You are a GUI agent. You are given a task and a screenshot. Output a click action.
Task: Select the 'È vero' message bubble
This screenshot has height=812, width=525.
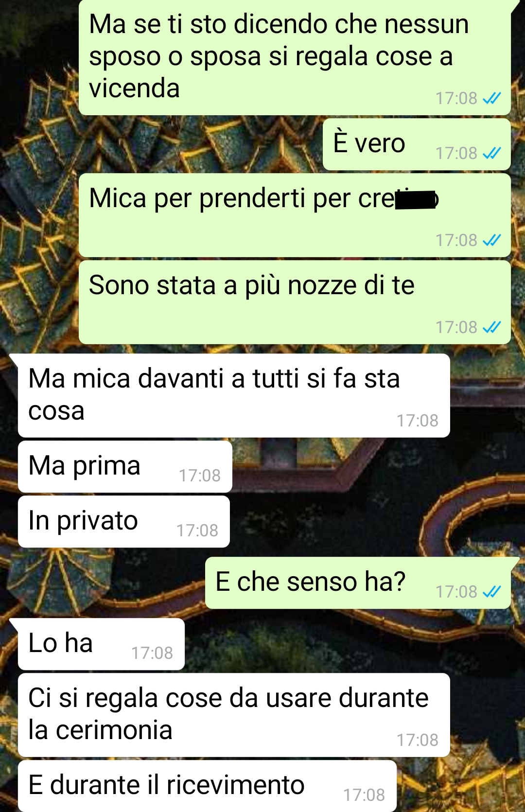coord(417,144)
